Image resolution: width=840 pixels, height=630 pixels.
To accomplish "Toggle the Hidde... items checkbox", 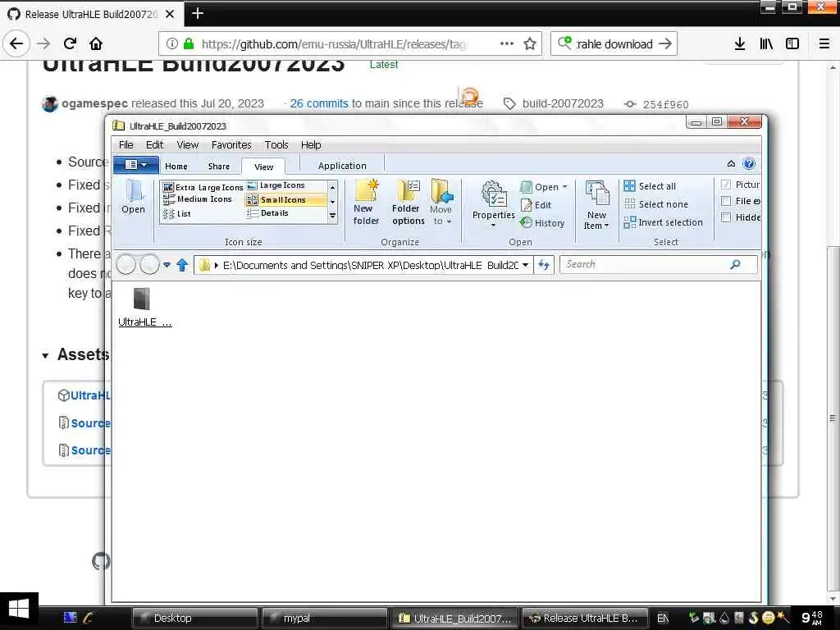I will 726,217.
